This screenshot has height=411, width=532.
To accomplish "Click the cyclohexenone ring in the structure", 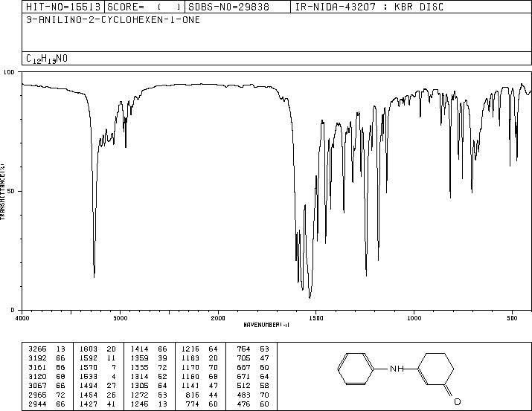I will [435, 369].
